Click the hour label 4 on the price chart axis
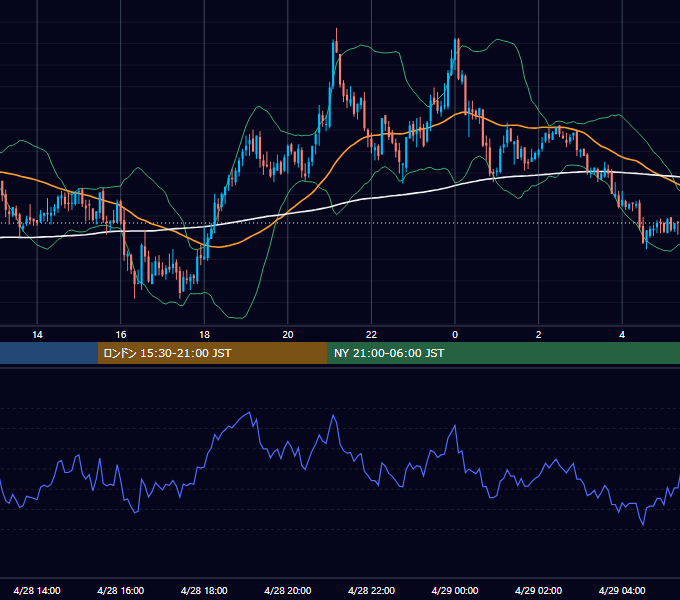The image size is (680, 600). pyautogui.click(x=622, y=334)
